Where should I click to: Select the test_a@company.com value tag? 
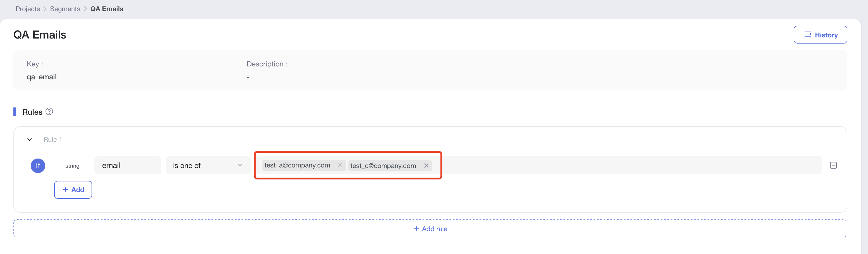coord(297,165)
